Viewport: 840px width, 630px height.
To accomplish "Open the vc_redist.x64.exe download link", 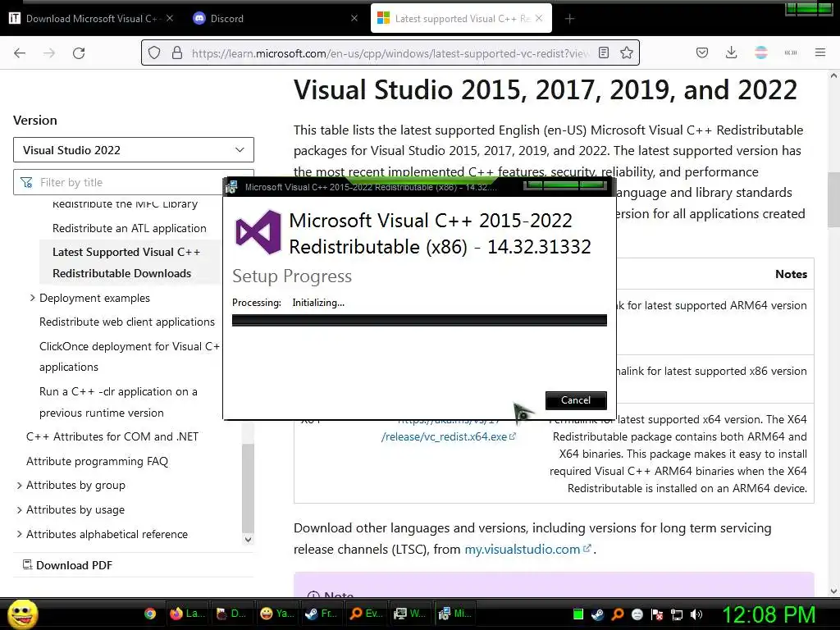I will coord(449,436).
